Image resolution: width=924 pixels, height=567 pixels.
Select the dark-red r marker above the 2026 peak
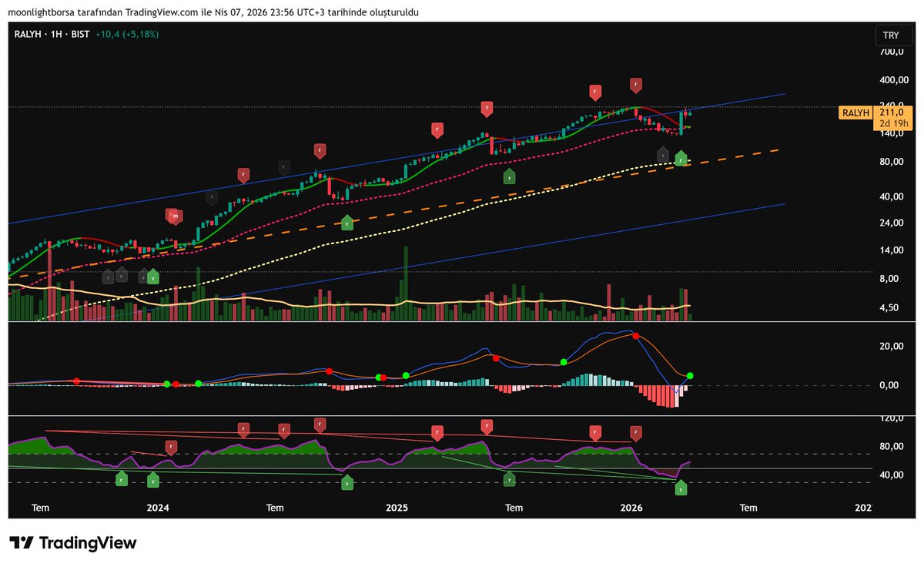(x=636, y=85)
